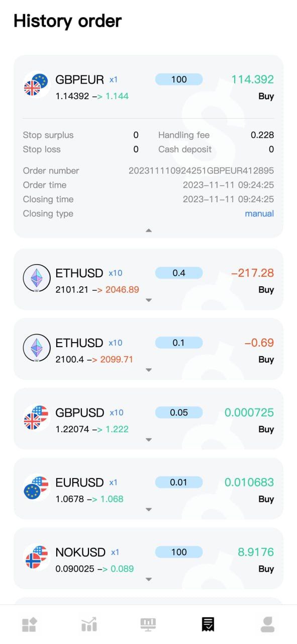Click the manual closing type link
The height and width of the screenshot is (644, 297).
[259, 213]
